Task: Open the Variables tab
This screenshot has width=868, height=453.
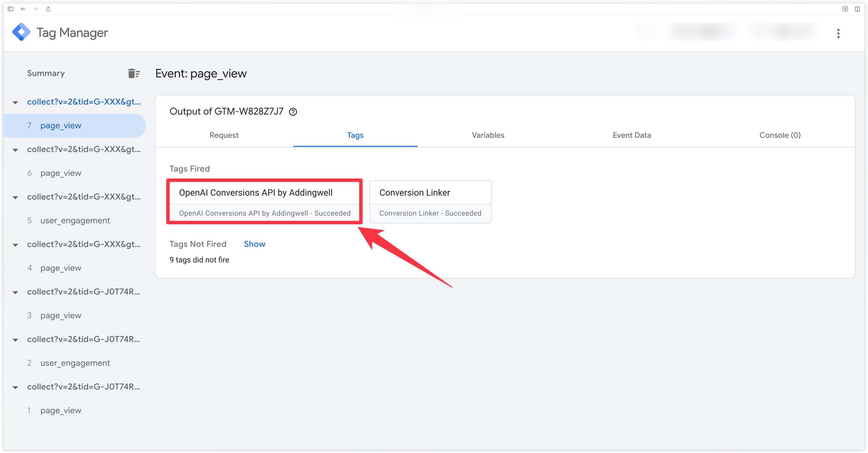Action: (x=488, y=135)
